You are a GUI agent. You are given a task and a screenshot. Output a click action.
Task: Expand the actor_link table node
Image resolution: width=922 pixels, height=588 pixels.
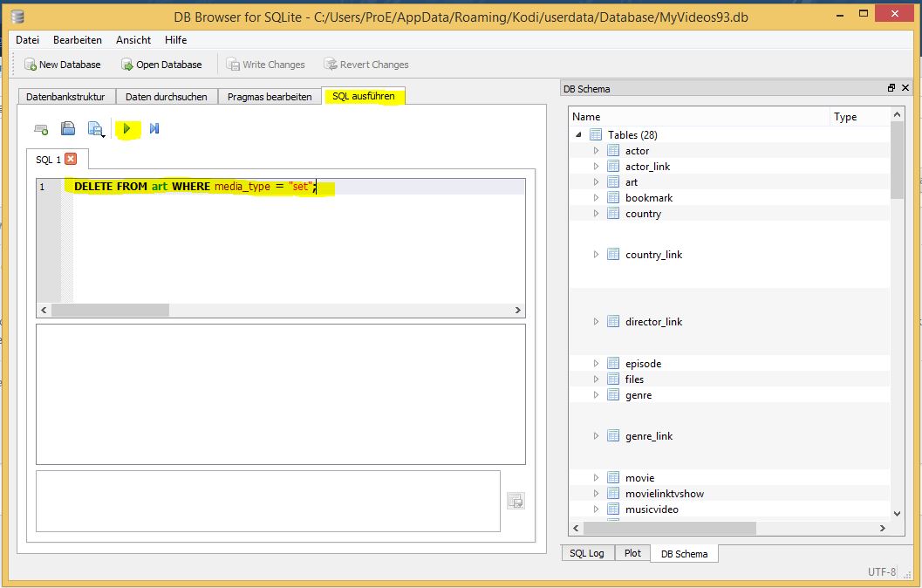(596, 167)
